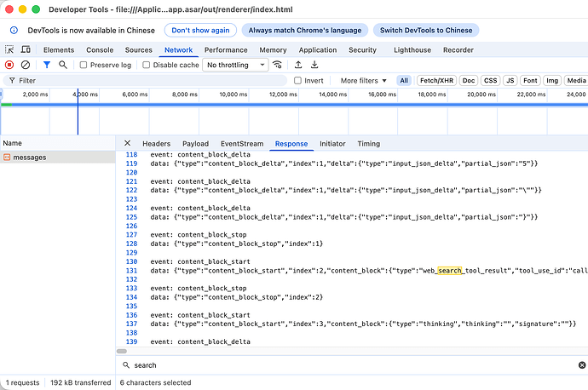Open the Recorder tab
Screen dimensions: 588x390
tap(458, 50)
